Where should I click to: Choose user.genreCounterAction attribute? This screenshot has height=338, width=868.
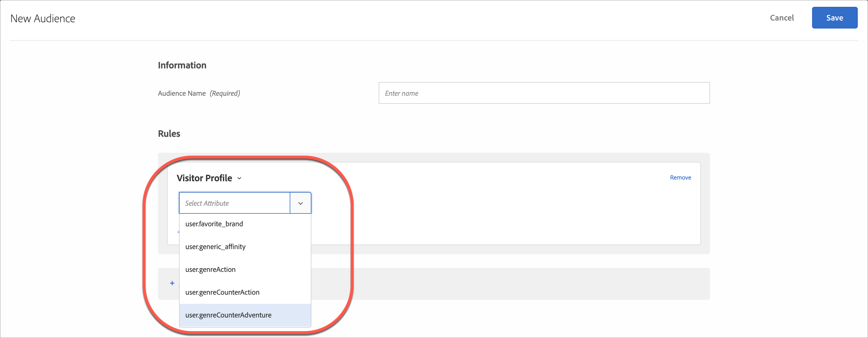click(222, 292)
